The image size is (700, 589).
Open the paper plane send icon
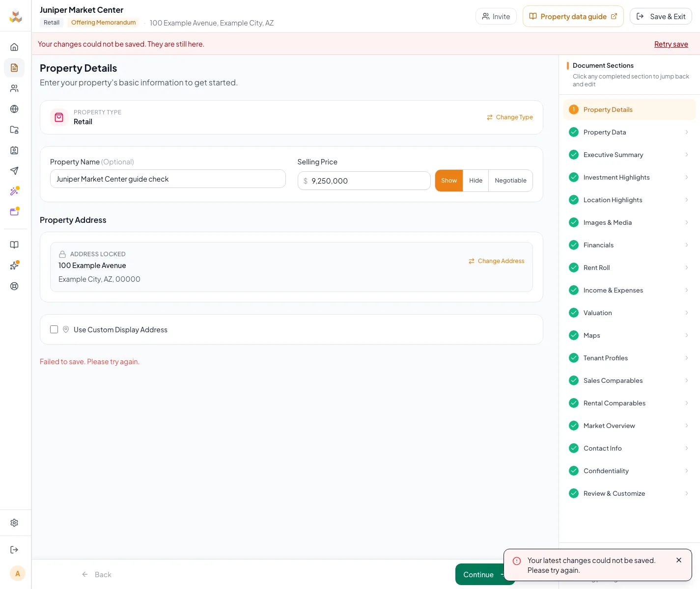pos(14,171)
